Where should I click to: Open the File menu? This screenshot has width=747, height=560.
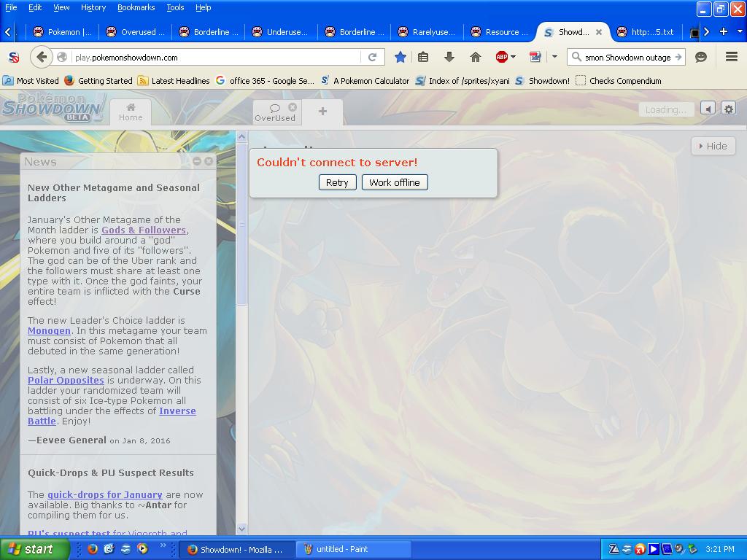pyautogui.click(x=10, y=7)
